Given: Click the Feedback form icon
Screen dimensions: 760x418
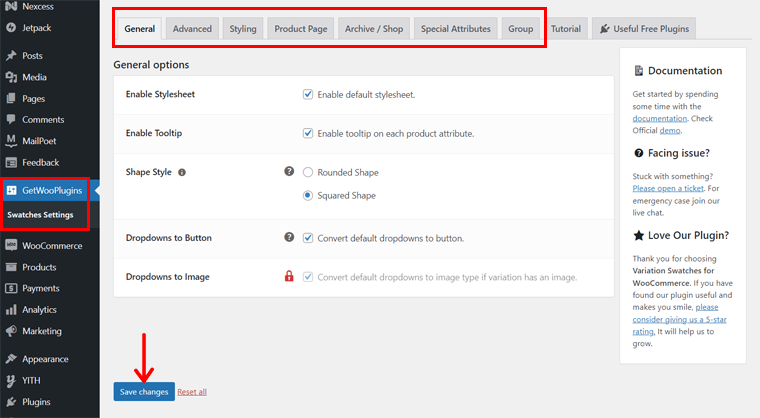Looking at the screenshot, I should 11,162.
